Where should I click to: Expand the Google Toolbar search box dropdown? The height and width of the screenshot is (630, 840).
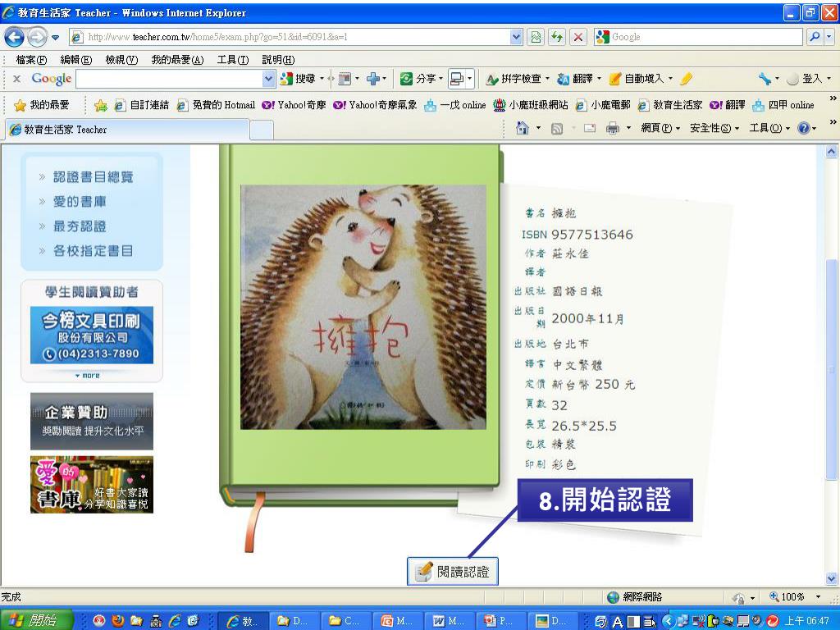(268, 79)
